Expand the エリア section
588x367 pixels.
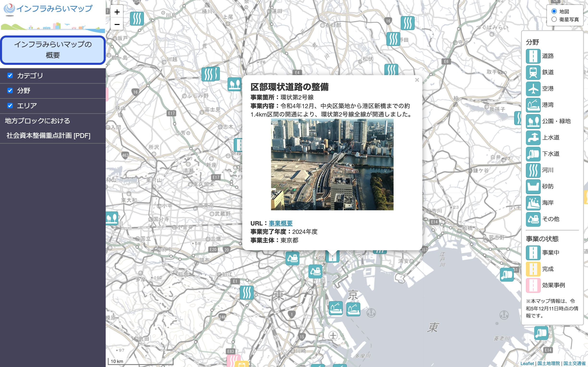click(x=27, y=106)
